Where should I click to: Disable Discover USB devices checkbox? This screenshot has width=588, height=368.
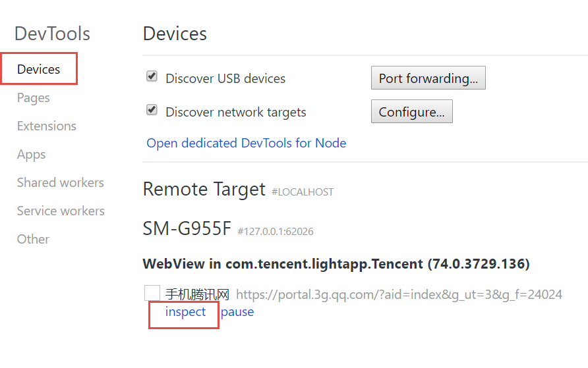[x=152, y=76]
